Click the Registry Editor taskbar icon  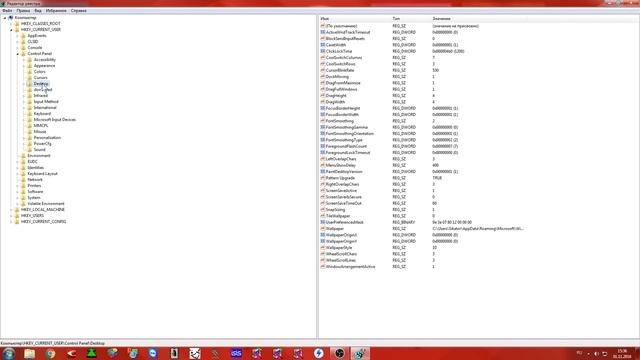click(x=360, y=353)
